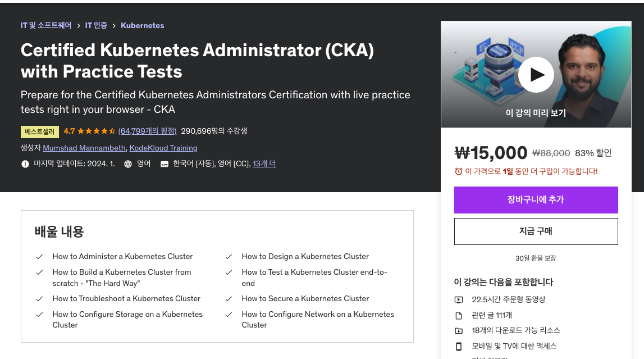
Task: Click the globe language icon
Action: pyautogui.click(x=128, y=164)
